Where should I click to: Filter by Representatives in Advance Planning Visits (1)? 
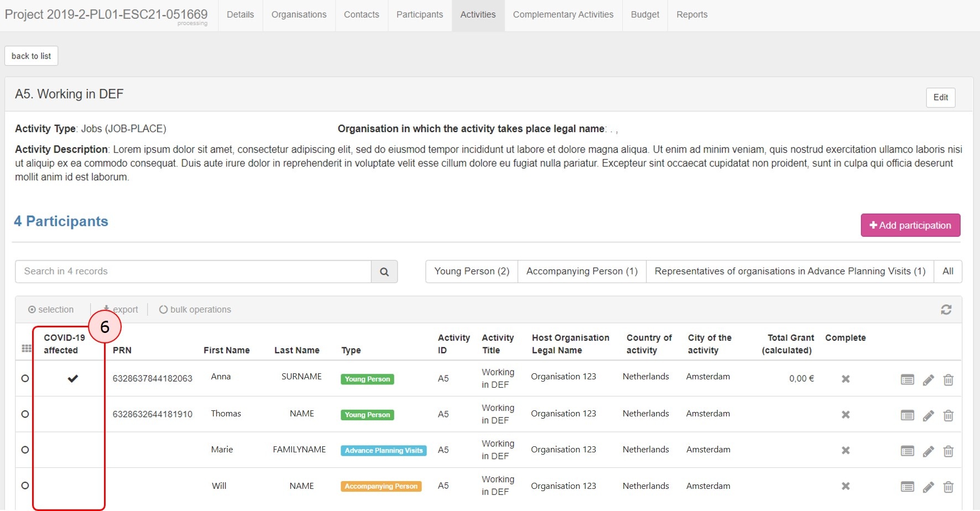[790, 272]
